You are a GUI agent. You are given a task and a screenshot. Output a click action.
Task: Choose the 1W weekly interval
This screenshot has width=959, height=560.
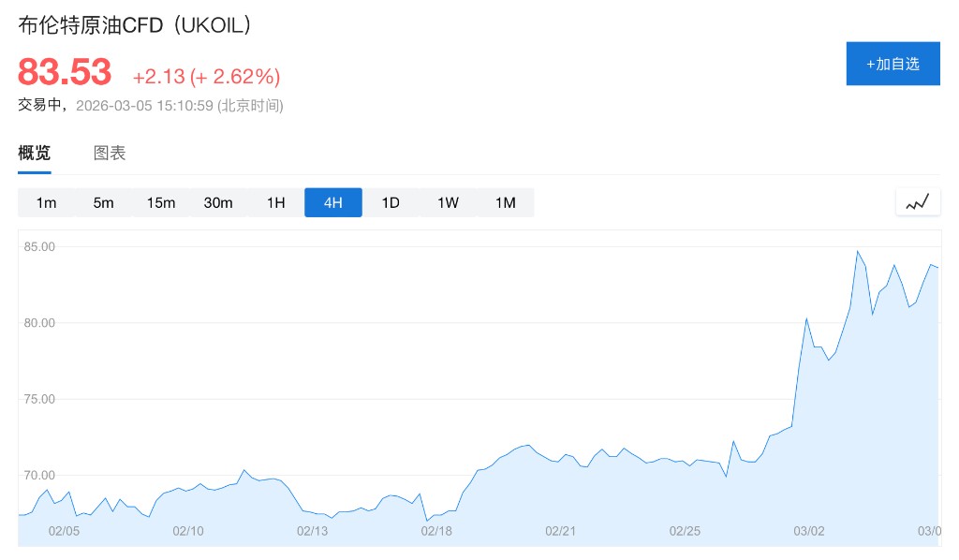click(448, 202)
